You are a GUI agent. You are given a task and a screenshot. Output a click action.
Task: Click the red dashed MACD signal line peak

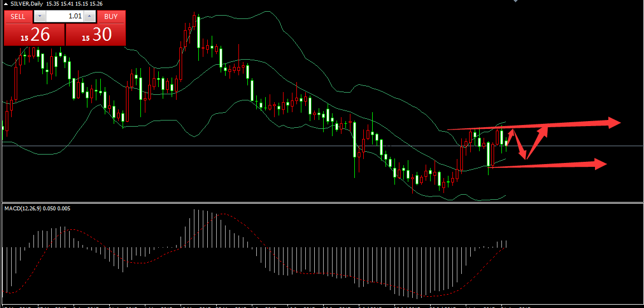pos(223,214)
